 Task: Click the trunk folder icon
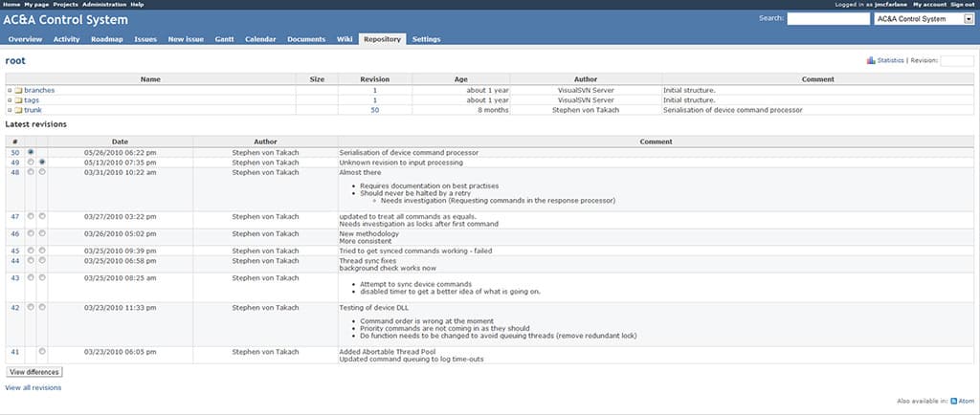tap(18, 111)
